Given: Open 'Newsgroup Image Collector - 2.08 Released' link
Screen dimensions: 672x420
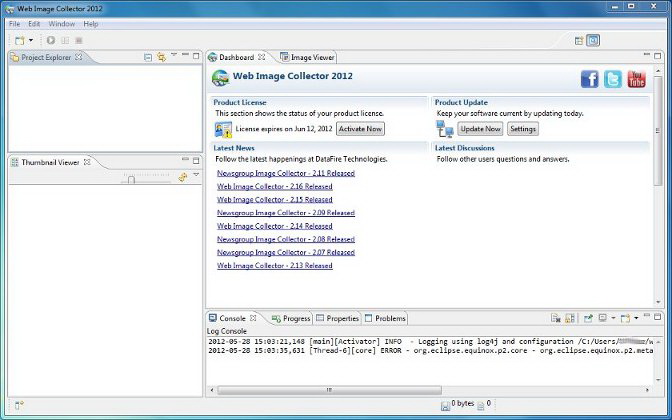Looking at the screenshot, I should click(286, 239).
